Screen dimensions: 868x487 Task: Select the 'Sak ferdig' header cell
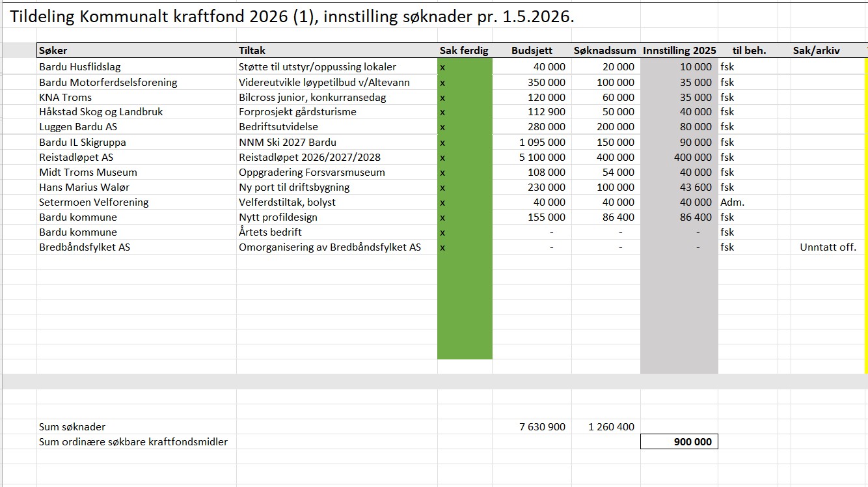tap(465, 51)
